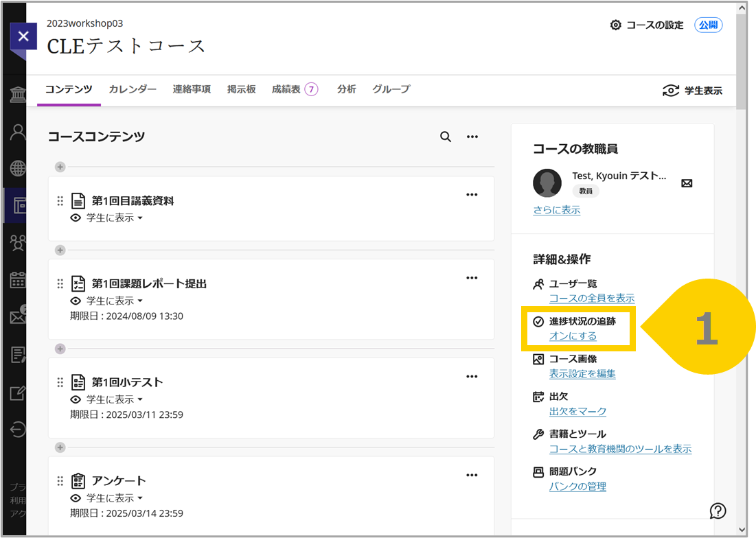Image resolution: width=756 pixels, height=538 pixels.
Task: Close the course panel with X button
Action: point(23,36)
